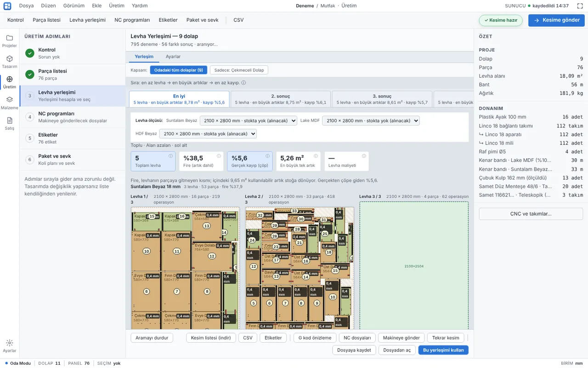Open Malzeme in the left sidebar
The image size is (588, 368).
[x=10, y=103]
